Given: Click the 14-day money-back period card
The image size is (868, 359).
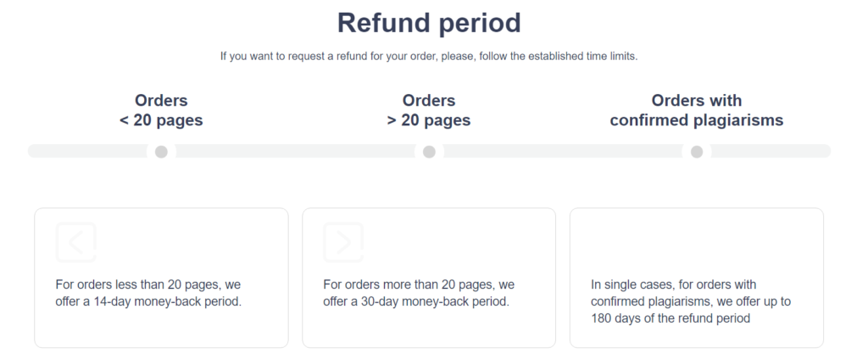Looking at the screenshot, I should [161, 278].
